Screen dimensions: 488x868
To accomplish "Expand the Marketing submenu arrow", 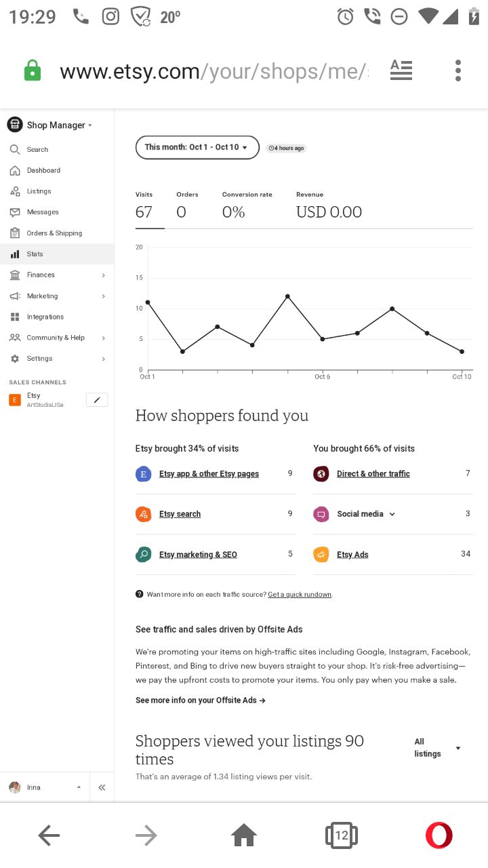I will coord(103,296).
